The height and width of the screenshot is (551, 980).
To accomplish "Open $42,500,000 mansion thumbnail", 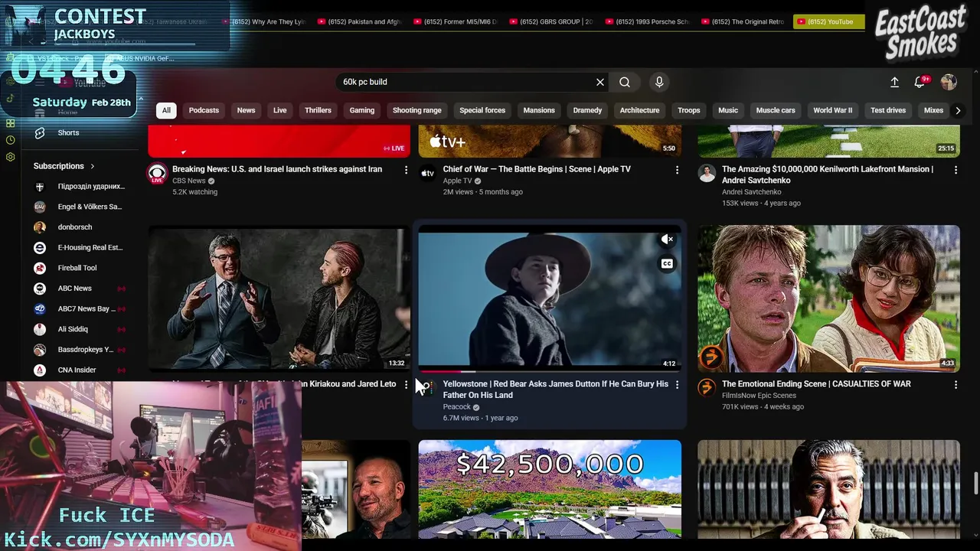I will 550,489.
